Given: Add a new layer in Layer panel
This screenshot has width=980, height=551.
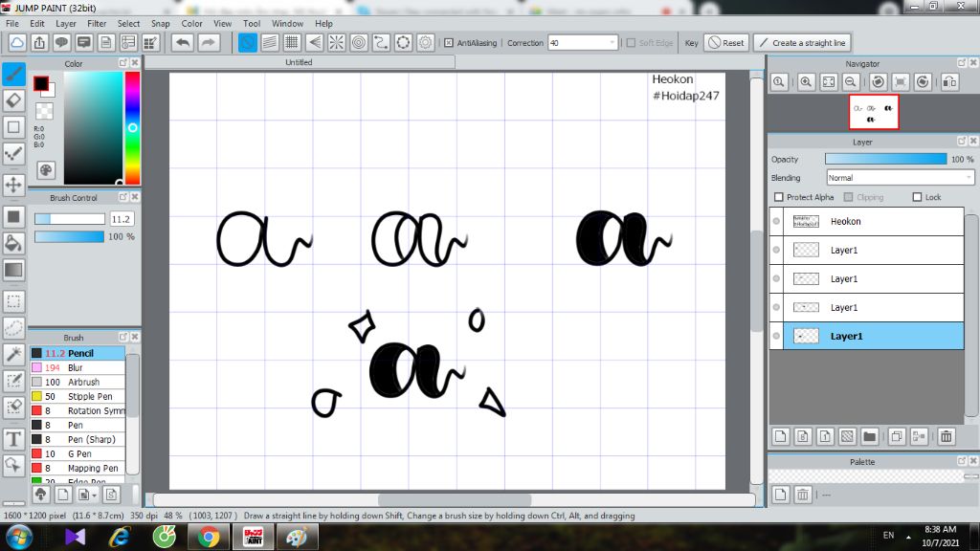Looking at the screenshot, I should (781, 436).
